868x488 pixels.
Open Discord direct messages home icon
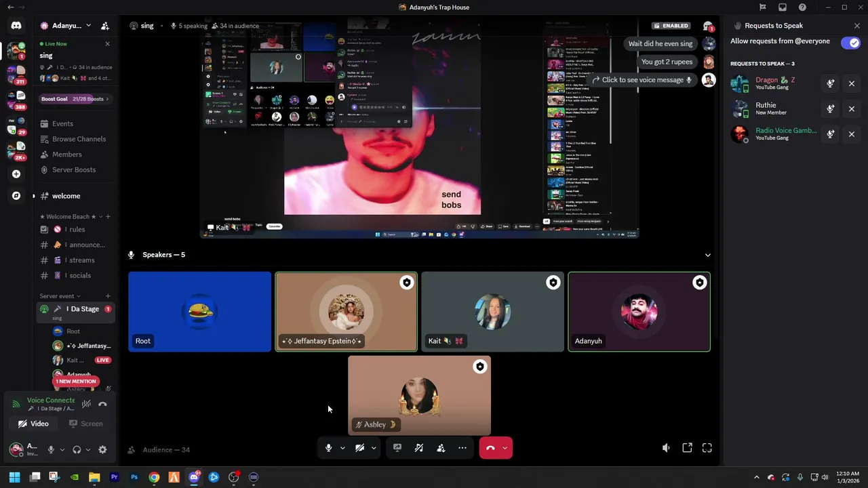point(16,26)
